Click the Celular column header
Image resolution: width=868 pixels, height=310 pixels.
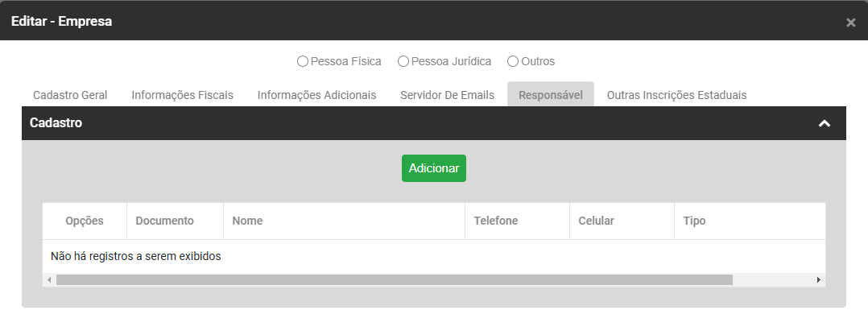622,221
